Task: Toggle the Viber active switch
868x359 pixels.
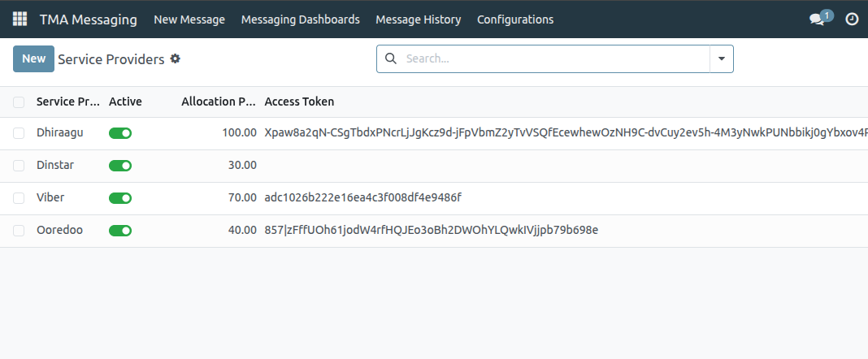Action: click(x=120, y=198)
